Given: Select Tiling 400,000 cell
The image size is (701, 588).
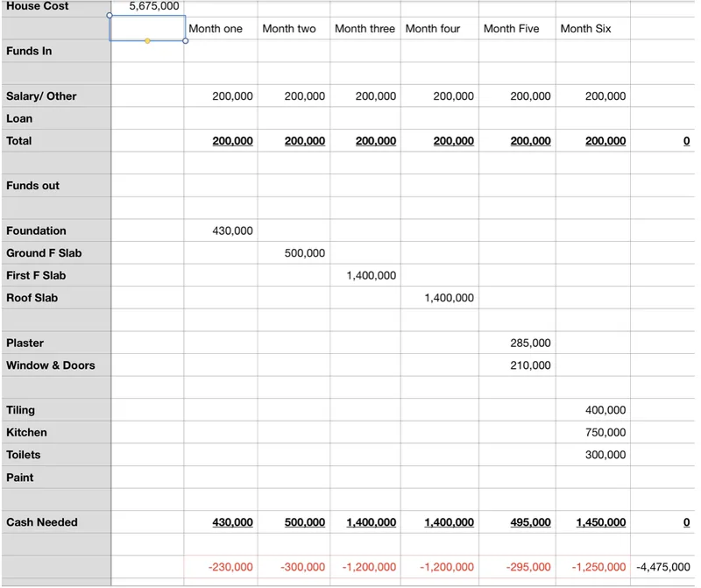Looking at the screenshot, I should pyautogui.click(x=593, y=410).
